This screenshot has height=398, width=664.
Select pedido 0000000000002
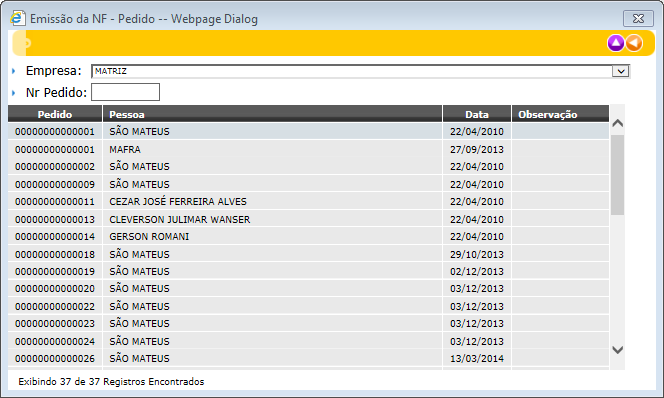pyautogui.click(x=308, y=166)
